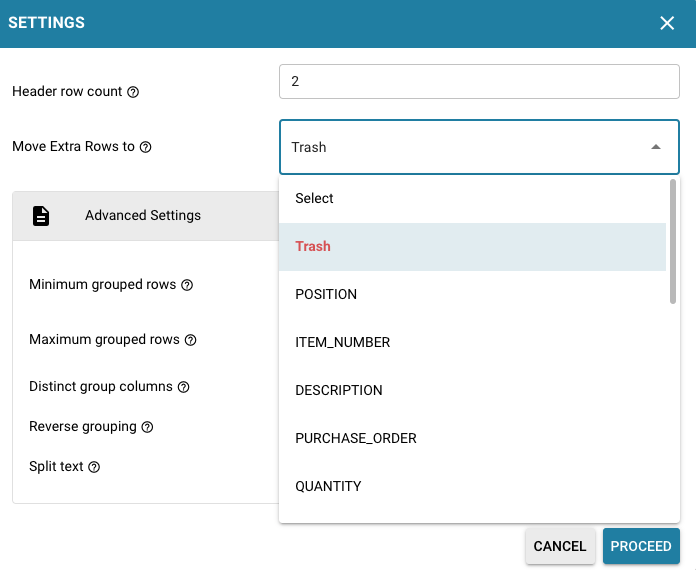Click the Advanced Settings document icon
The height and width of the screenshot is (570, 696).
(x=41, y=216)
